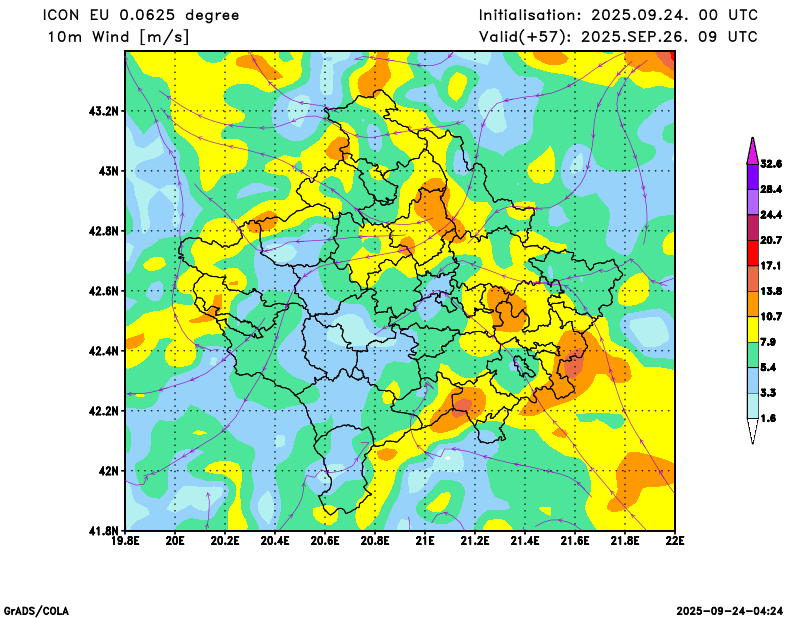The image size is (800, 618).
Task: Click the red legend swatch between 17.1 and 20.7
Action: pos(752,253)
